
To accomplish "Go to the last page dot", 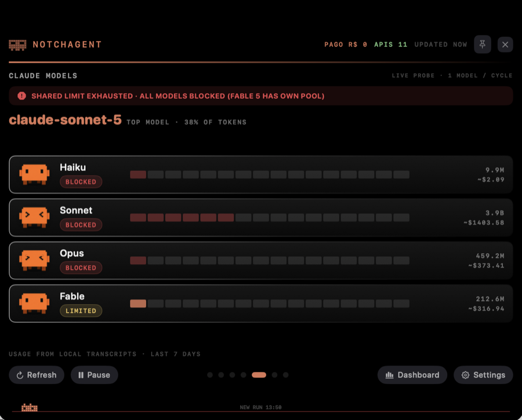I will 285,375.
